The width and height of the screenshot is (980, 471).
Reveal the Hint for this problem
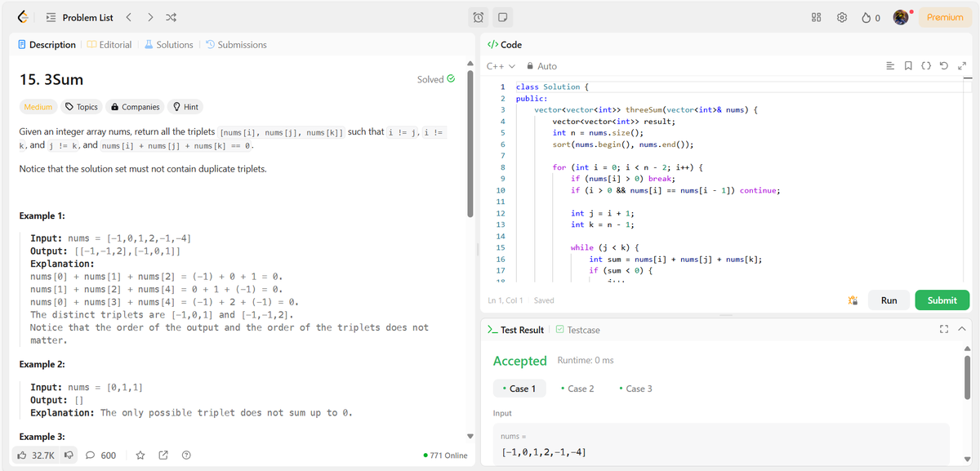(185, 106)
